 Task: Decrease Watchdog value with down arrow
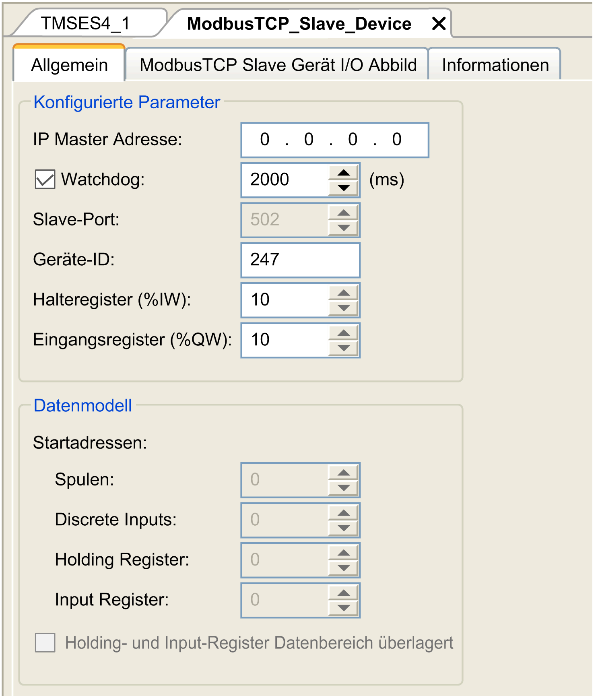[343, 188]
